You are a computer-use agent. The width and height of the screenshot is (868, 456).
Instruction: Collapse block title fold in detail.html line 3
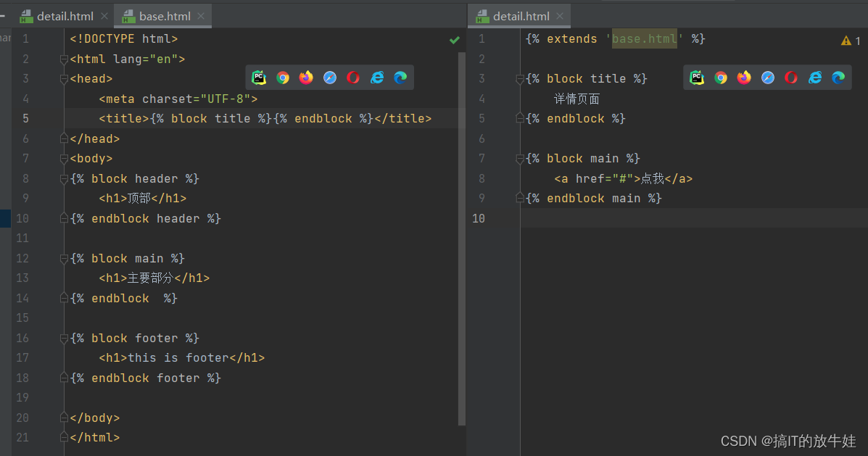point(519,79)
